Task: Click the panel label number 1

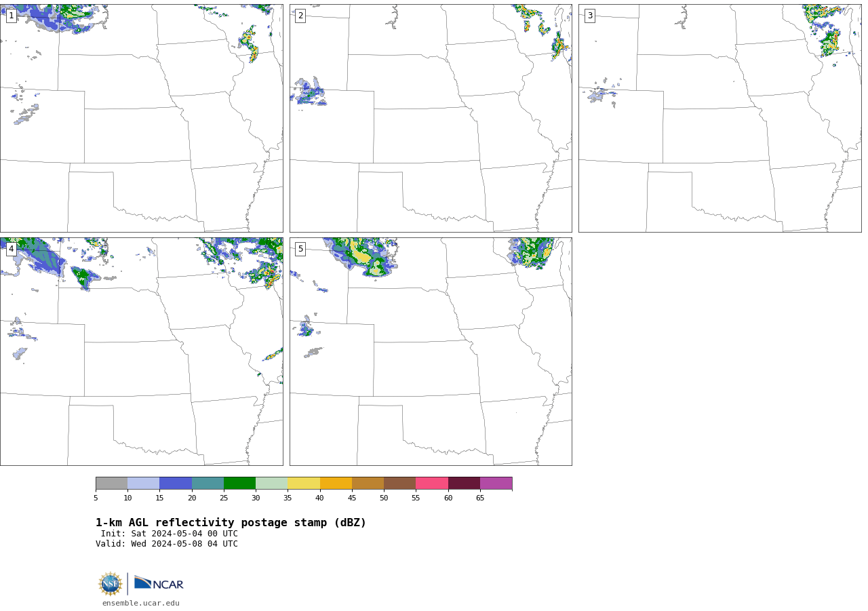Action: pyautogui.click(x=11, y=16)
